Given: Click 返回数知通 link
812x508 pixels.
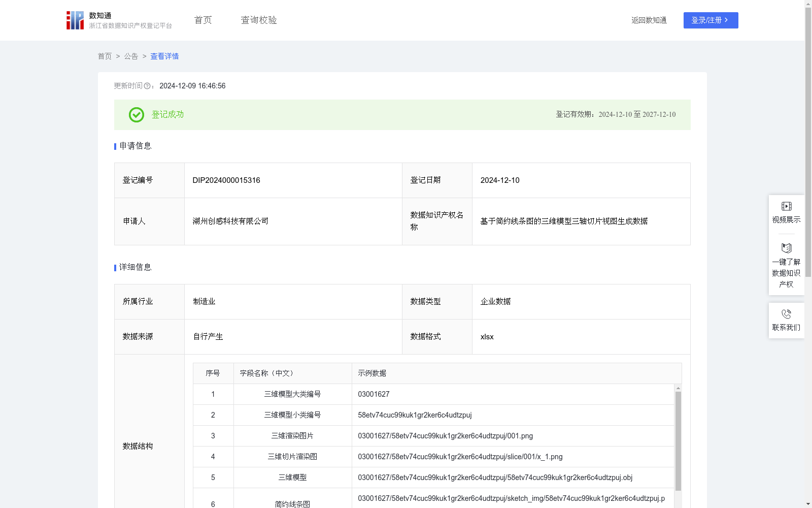Looking at the screenshot, I should point(649,20).
